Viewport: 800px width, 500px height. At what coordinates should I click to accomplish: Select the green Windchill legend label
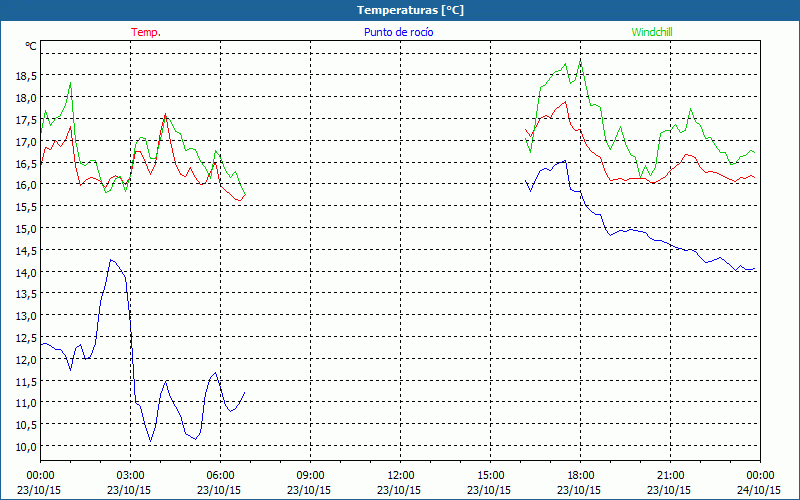[x=652, y=32]
